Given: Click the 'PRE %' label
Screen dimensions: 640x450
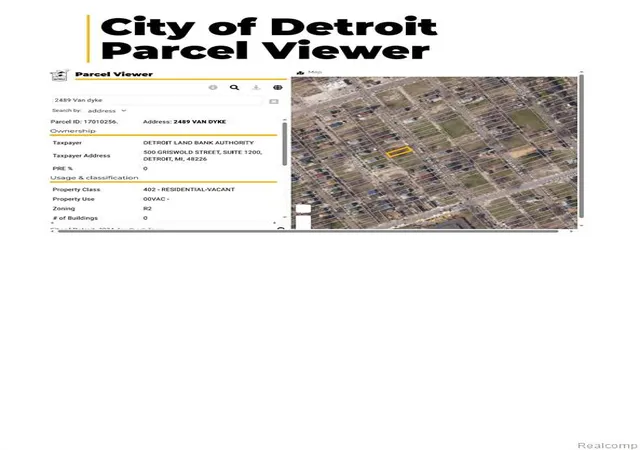Looking at the screenshot, I should pos(62,168).
